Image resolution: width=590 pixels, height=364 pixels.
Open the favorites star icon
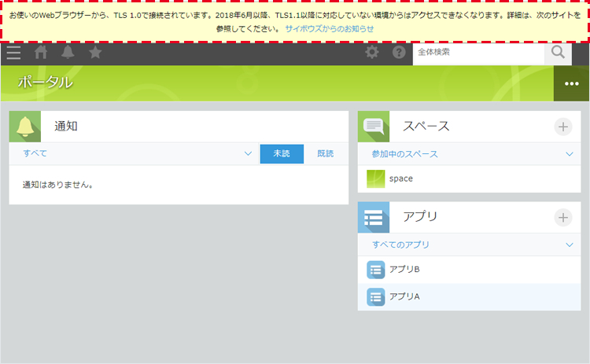point(95,53)
